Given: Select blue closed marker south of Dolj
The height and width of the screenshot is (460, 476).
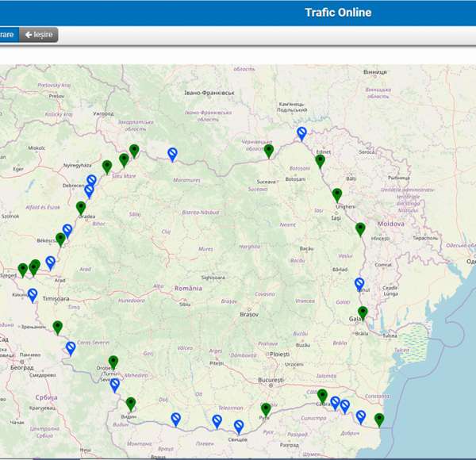Looking at the screenshot, I should [176, 420].
